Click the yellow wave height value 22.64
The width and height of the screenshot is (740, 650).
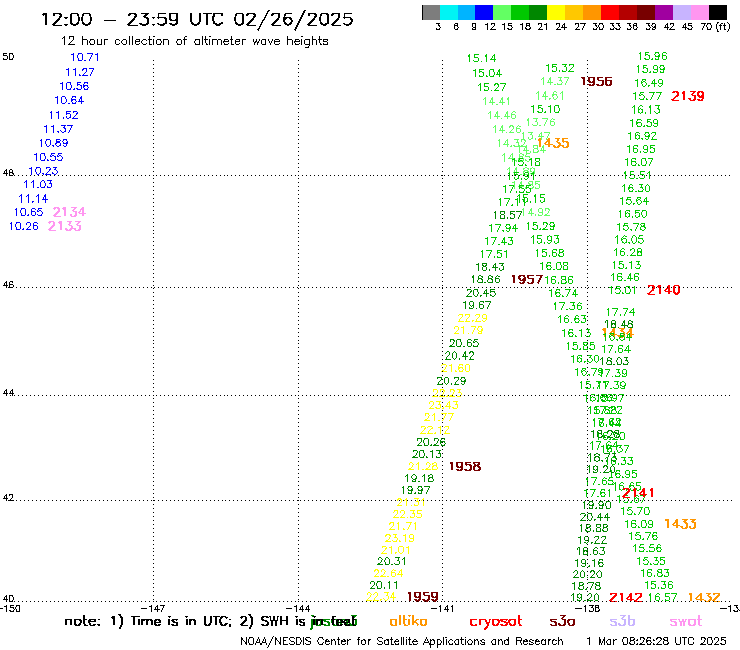(x=388, y=574)
